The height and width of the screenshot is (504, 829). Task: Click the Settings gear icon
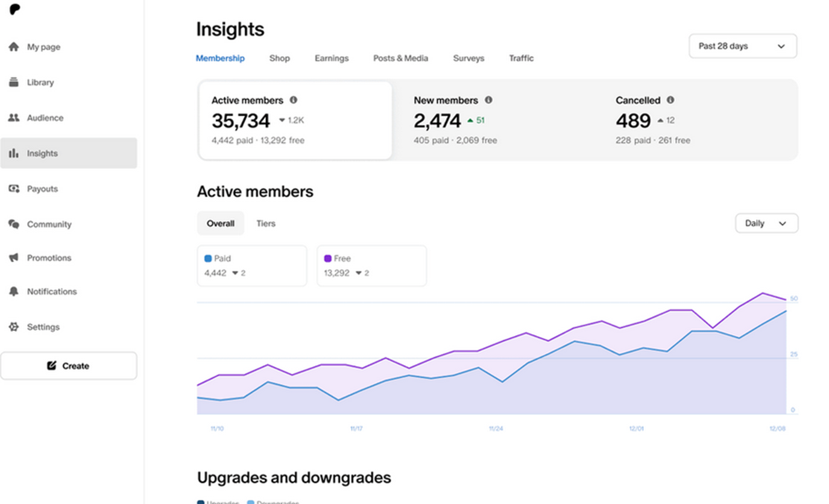point(14,327)
